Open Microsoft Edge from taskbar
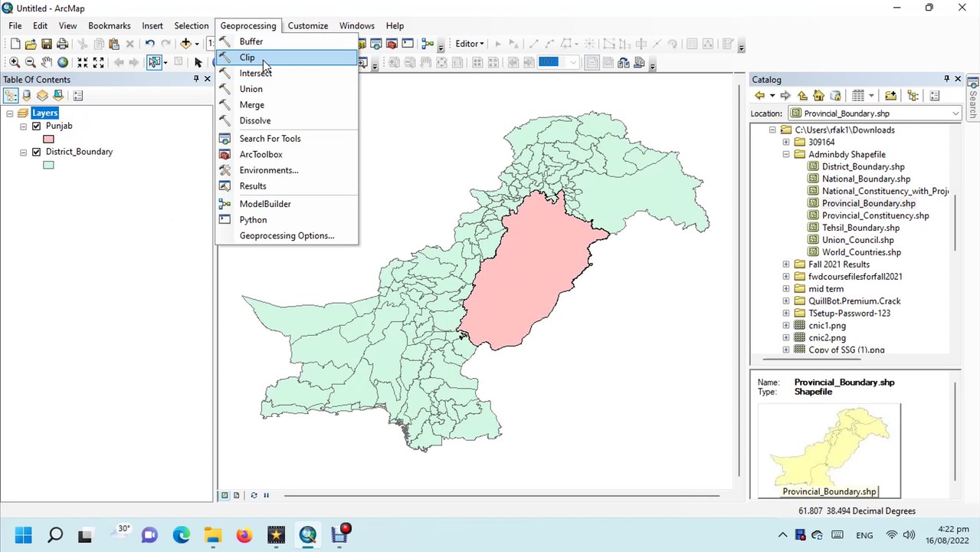 [x=181, y=534]
